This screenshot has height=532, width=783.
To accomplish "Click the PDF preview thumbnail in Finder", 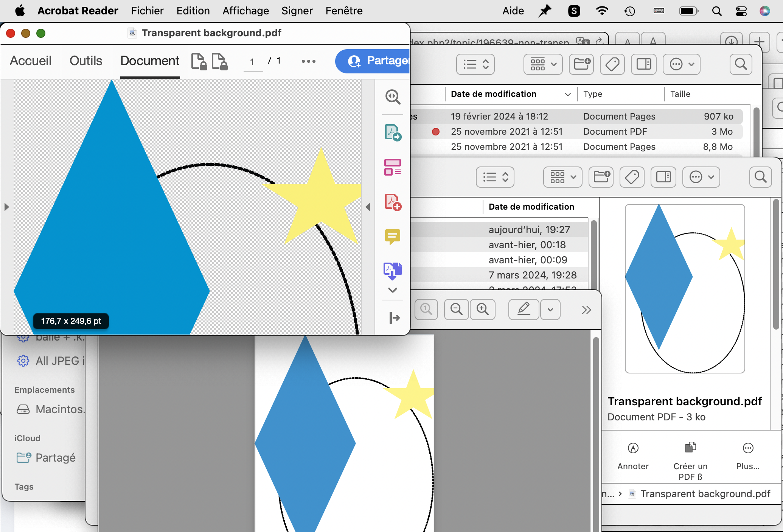I will [x=685, y=289].
